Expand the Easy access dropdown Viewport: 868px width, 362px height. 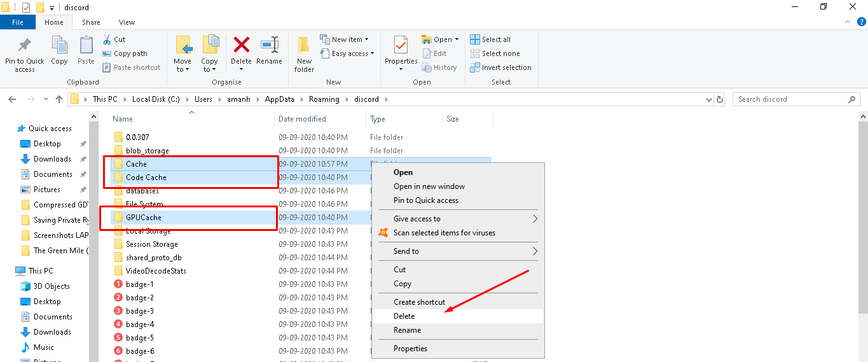pyautogui.click(x=350, y=53)
